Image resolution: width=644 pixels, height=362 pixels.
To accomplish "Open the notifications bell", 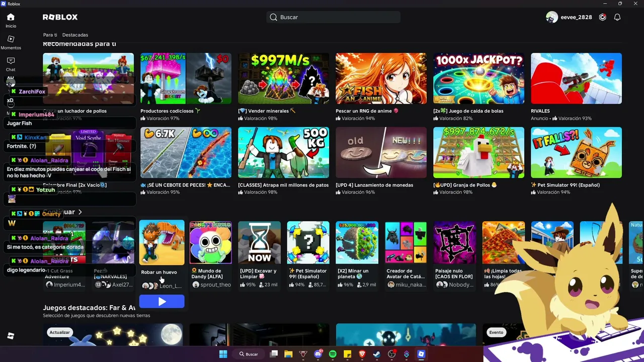I will click(617, 17).
